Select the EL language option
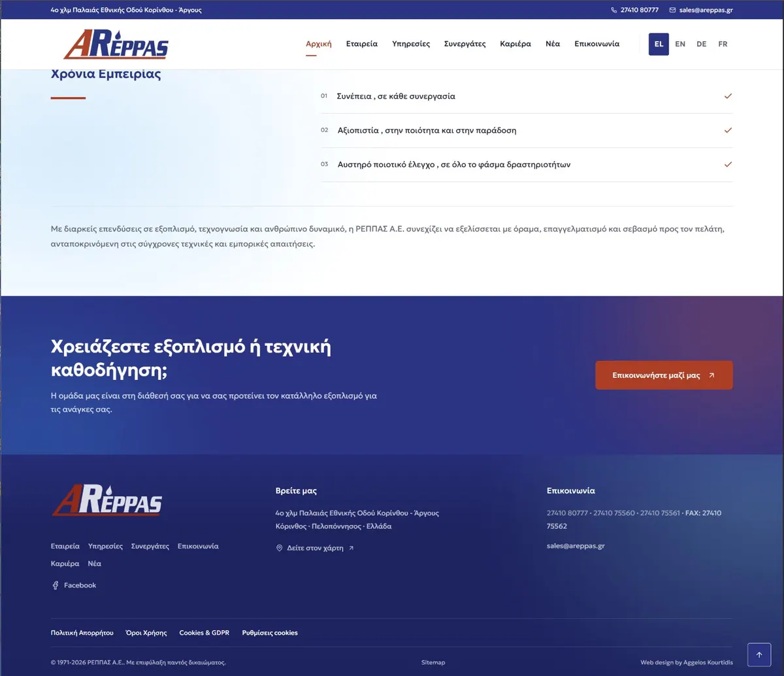Screen dimensions: 784x676 click(659, 44)
